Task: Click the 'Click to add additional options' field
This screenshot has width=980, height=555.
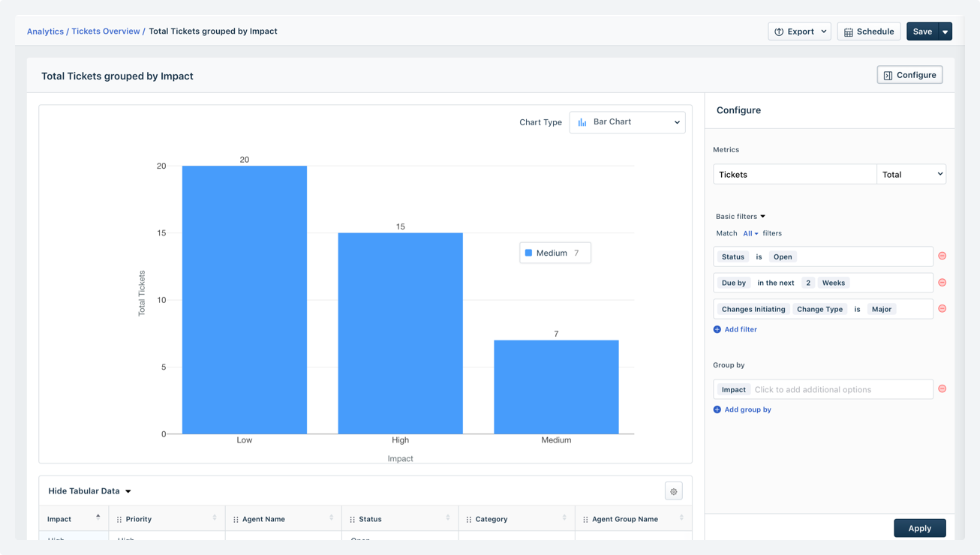Action: tap(814, 388)
